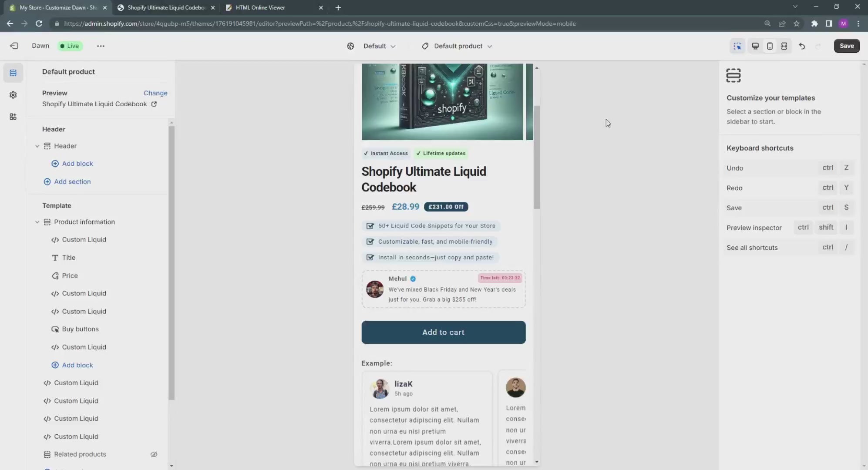
Task: Click the Save button
Action: pos(846,46)
